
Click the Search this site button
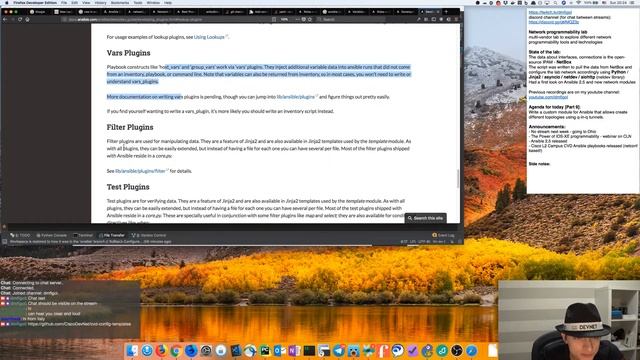tap(425, 218)
